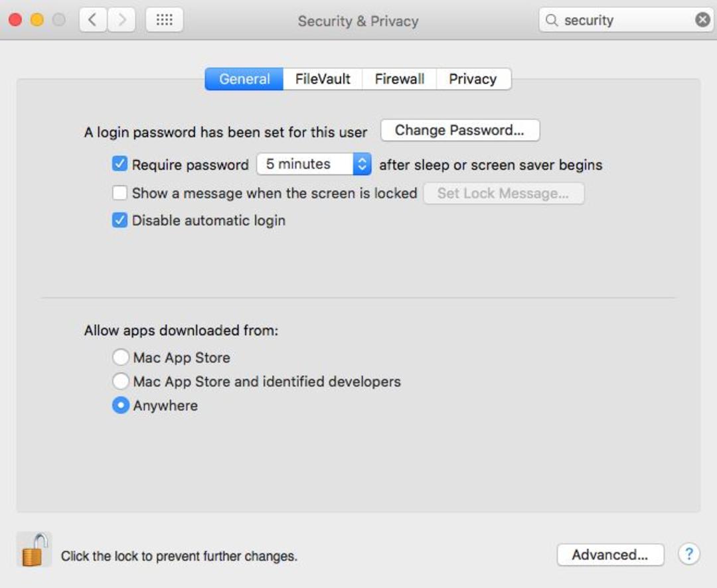Click the magnifying glass search icon

[552, 20]
